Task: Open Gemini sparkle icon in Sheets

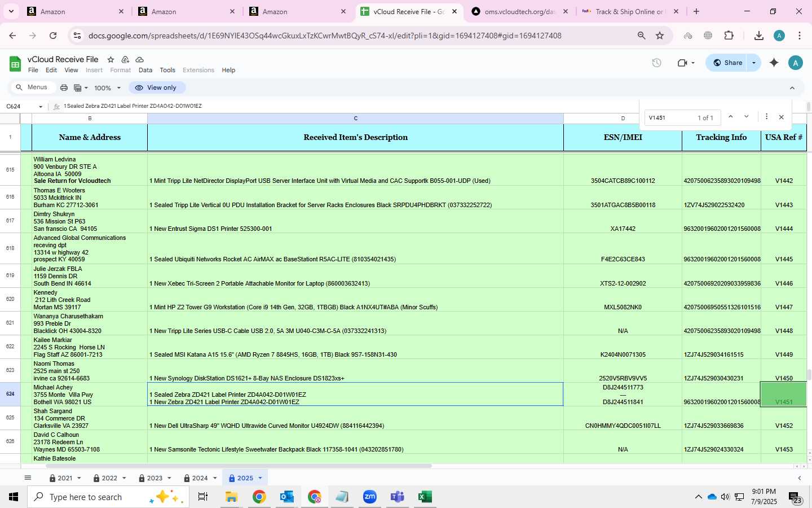Action: coord(774,63)
